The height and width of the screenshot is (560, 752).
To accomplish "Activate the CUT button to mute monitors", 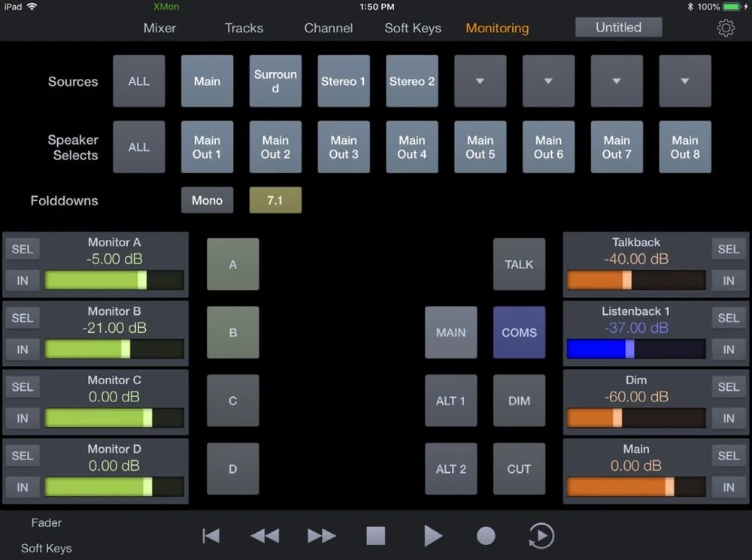I will [x=519, y=469].
